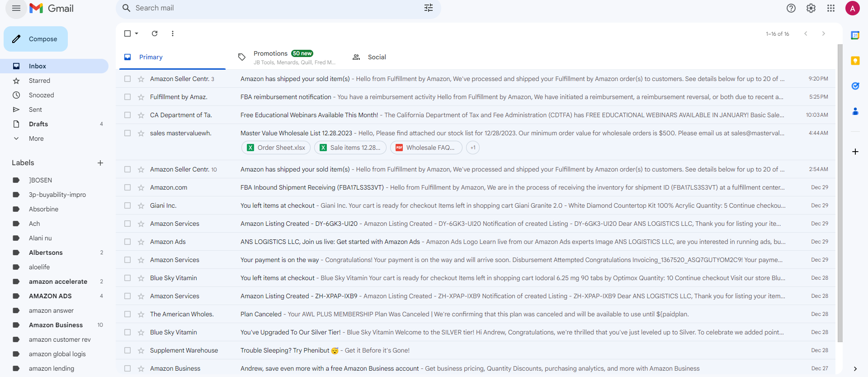Go to older messages page arrow
868x377 pixels.
pos(824,33)
